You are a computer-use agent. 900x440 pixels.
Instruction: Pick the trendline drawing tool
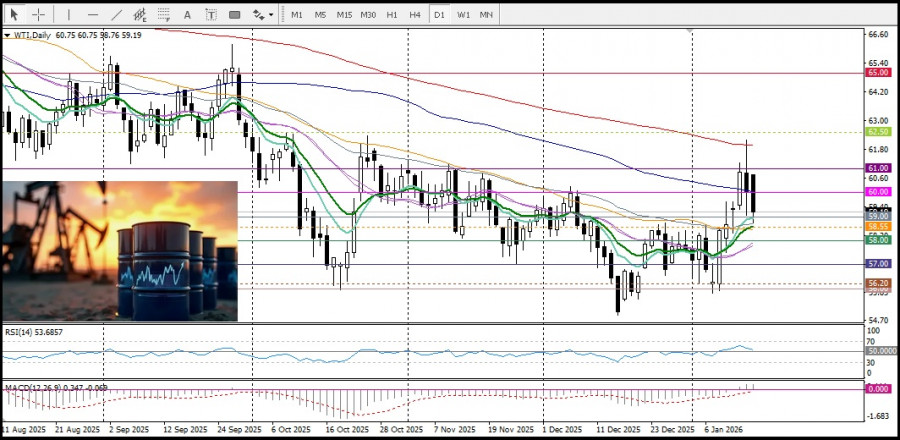point(116,15)
